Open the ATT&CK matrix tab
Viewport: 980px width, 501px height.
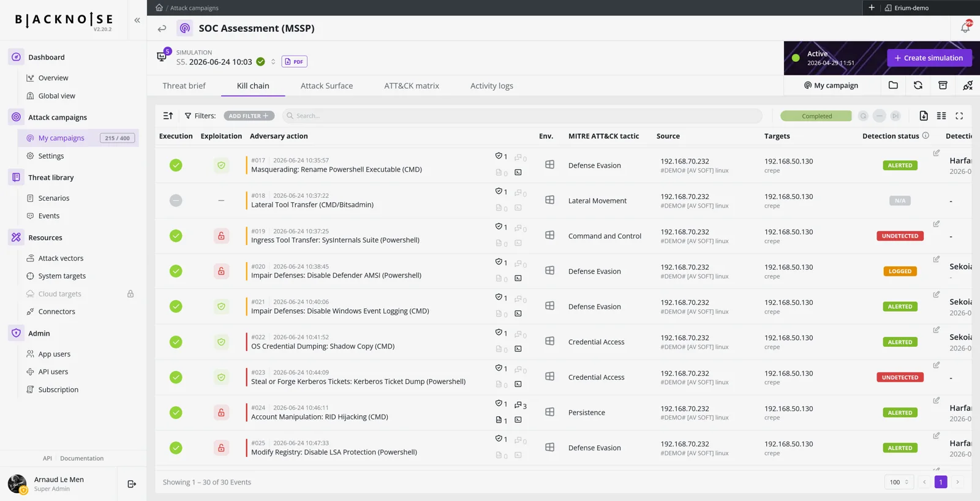tap(412, 86)
